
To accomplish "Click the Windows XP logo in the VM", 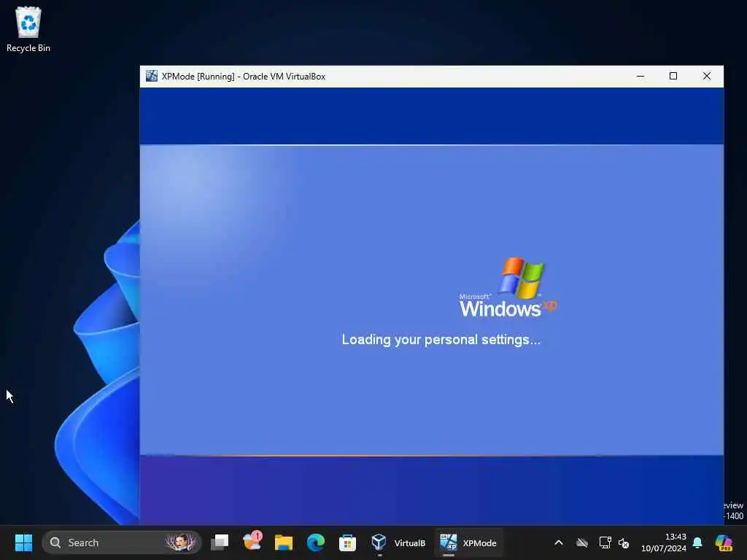I will (508, 287).
